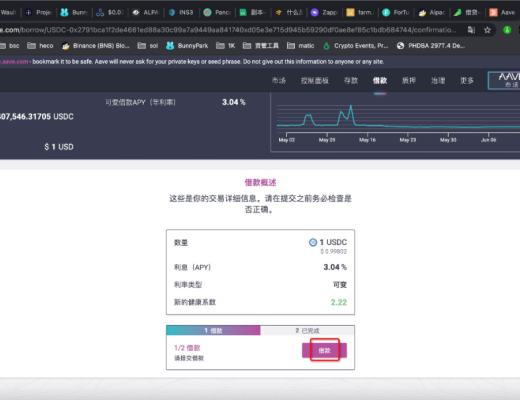Switch to the INS3 browser tab
Image resolution: width=520 pixels, height=400 pixels.
tap(181, 13)
